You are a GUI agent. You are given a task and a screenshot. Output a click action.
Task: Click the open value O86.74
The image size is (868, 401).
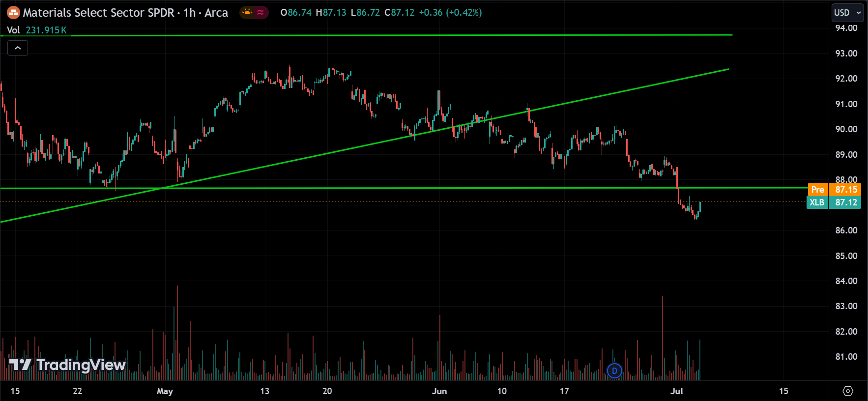[x=296, y=12]
